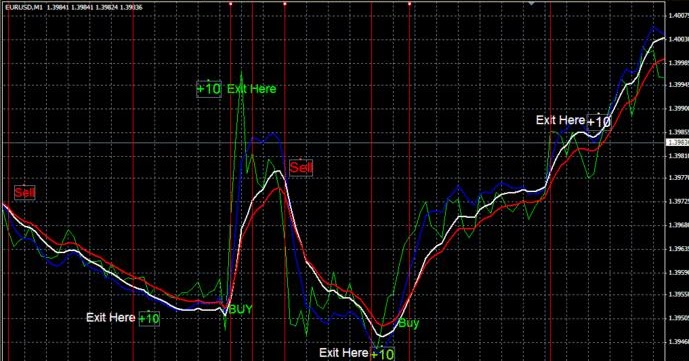The width and height of the screenshot is (689, 361).
Task: Select the green Exit Here text label
Action: click(x=252, y=89)
